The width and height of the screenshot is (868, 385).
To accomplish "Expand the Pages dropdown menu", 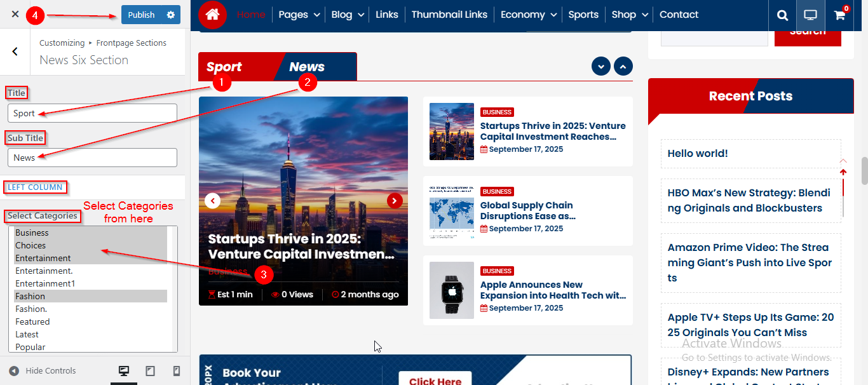I will [x=299, y=15].
